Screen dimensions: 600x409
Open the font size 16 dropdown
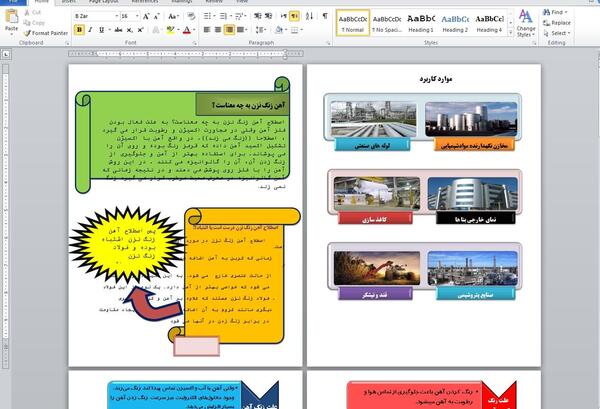(137, 16)
